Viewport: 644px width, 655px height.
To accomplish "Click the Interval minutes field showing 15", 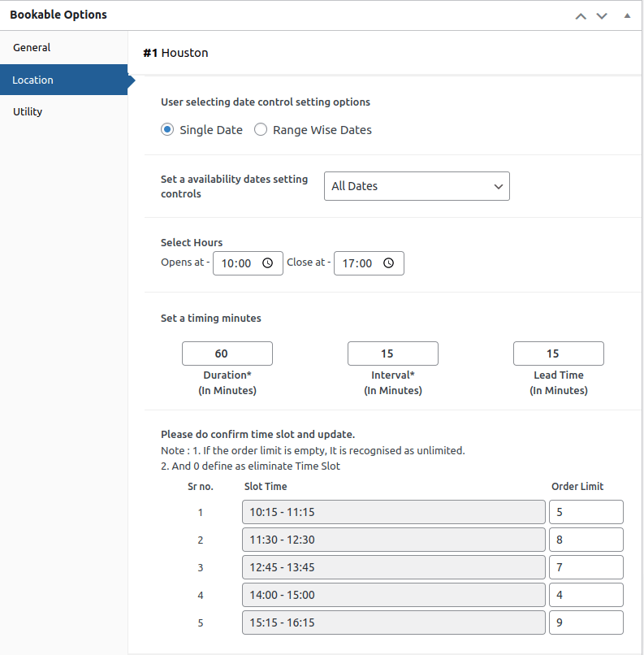I will coord(392,354).
